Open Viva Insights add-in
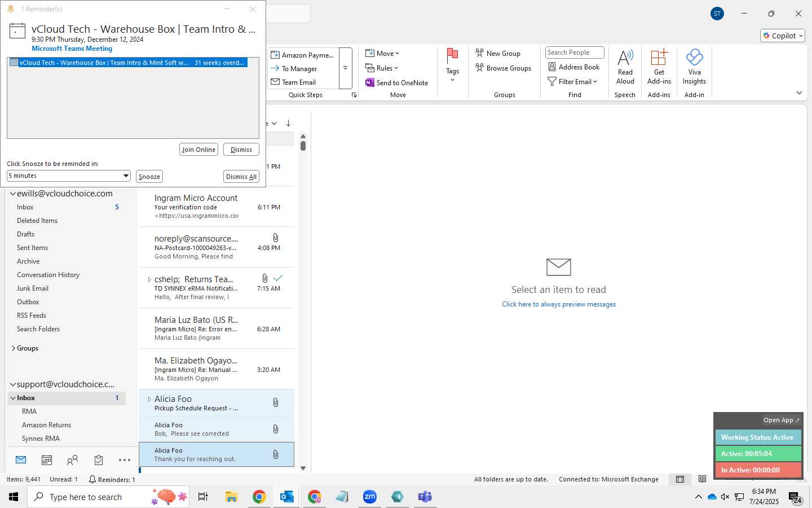 click(x=694, y=67)
